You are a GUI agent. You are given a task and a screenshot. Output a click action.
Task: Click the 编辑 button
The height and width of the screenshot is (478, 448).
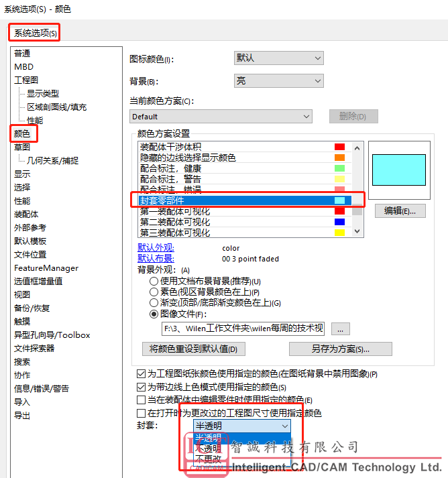400,211
